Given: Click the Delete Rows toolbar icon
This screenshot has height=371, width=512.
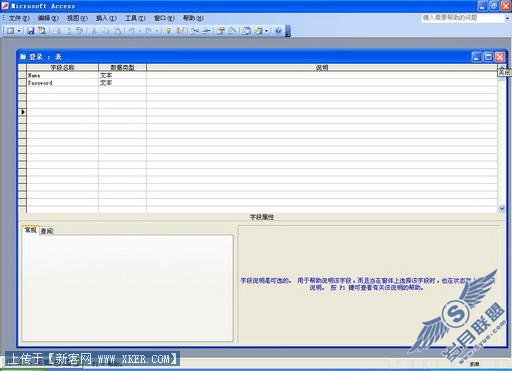Looking at the screenshot, I should point(206,31).
